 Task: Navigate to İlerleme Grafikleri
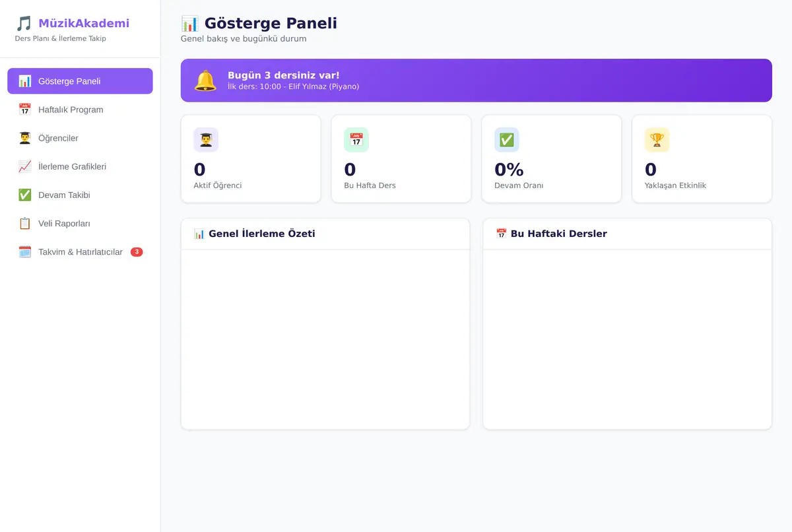(x=80, y=166)
